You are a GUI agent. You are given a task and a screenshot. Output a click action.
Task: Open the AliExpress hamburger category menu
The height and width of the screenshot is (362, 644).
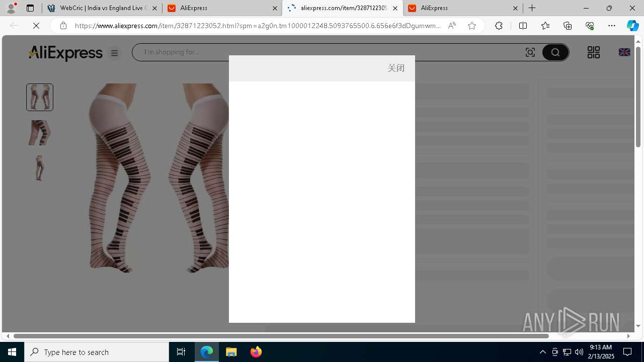(115, 53)
